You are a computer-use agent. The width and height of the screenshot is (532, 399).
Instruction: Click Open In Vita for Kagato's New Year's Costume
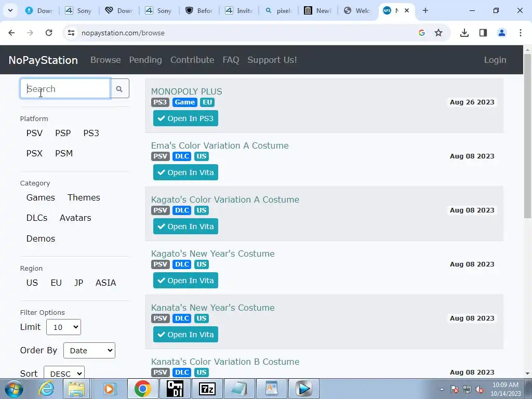tap(185, 281)
